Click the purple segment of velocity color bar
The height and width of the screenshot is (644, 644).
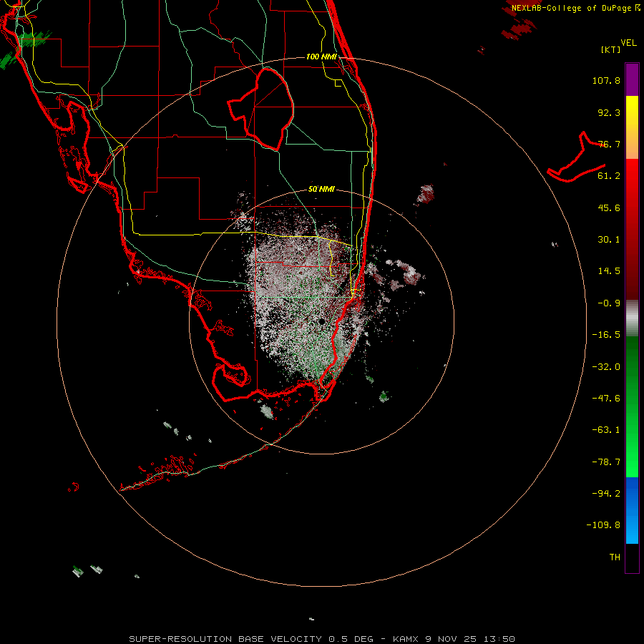[x=632, y=79]
